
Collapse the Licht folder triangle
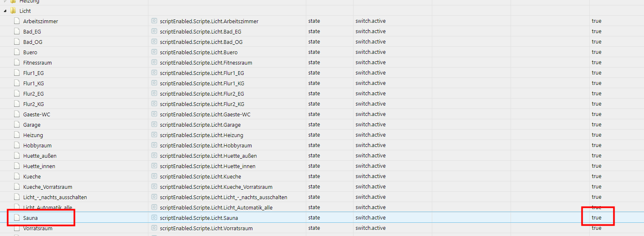pyautogui.click(x=5, y=11)
